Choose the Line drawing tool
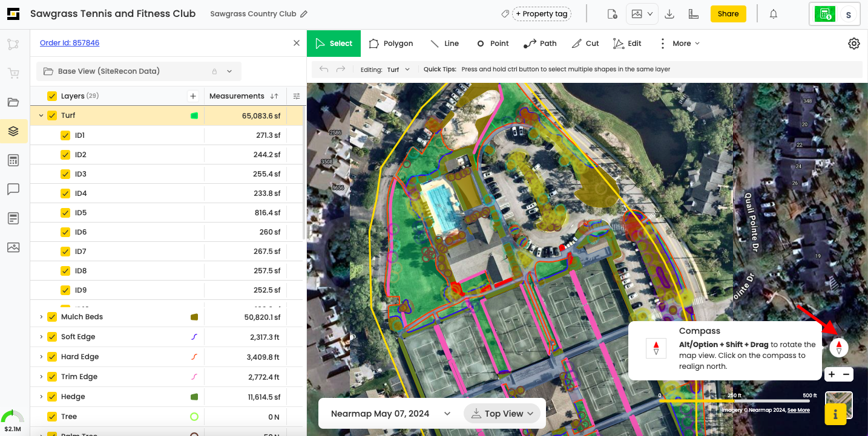The image size is (868, 436). 444,44
